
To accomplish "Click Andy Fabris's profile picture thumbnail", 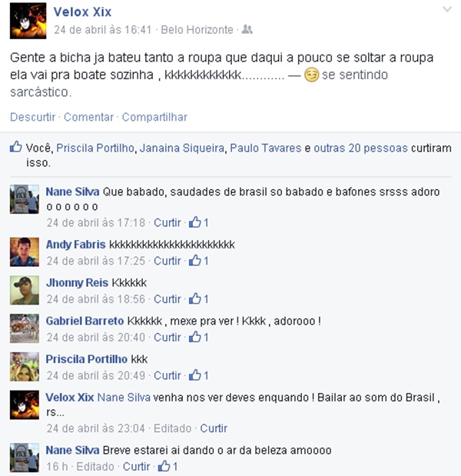I will coord(25,252).
